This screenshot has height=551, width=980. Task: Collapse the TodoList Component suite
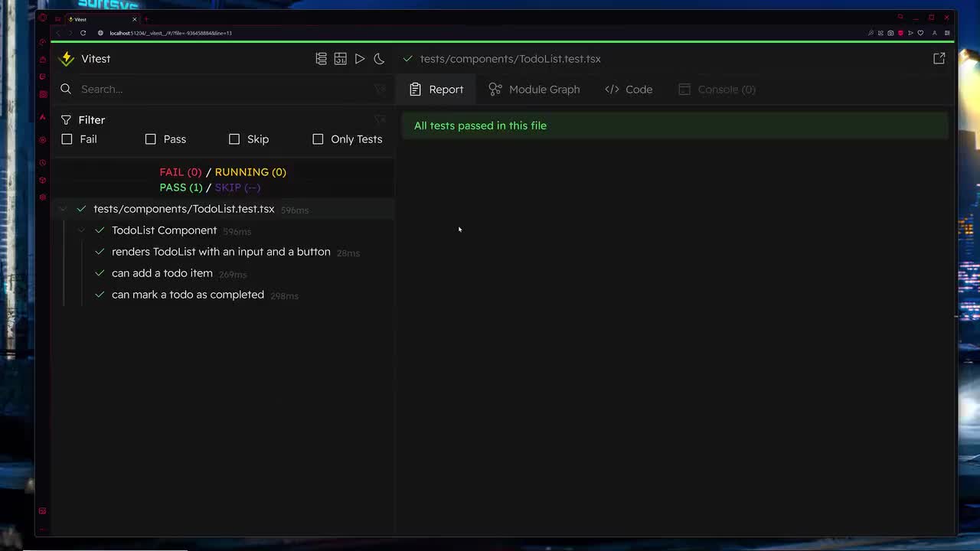click(82, 230)
